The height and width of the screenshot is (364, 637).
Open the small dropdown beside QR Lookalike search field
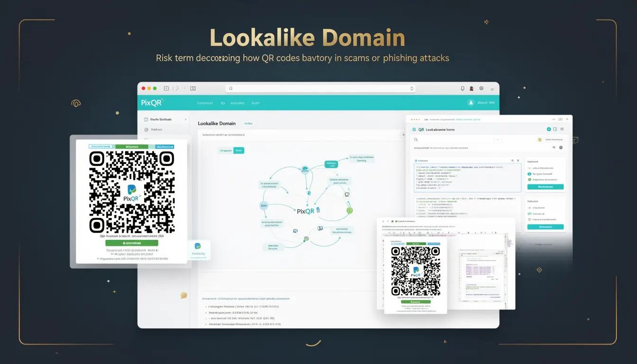coord(497,140)
